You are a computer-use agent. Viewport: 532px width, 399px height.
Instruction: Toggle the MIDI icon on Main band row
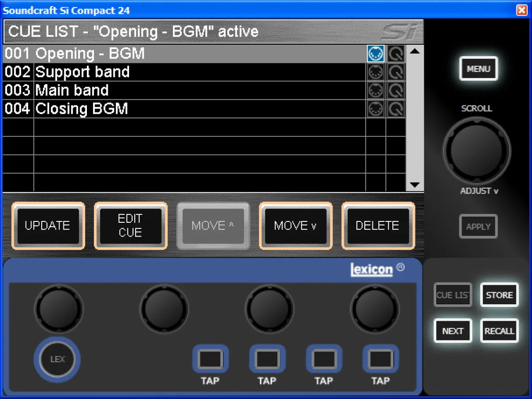376,90
